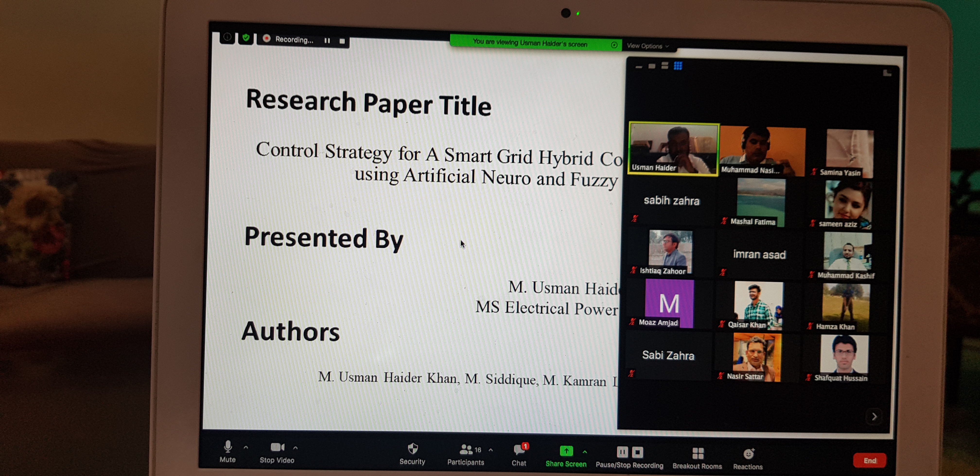Expand audio options arrow beside Mute
Viewport: 980px width, 476px height.
point(246,448)
